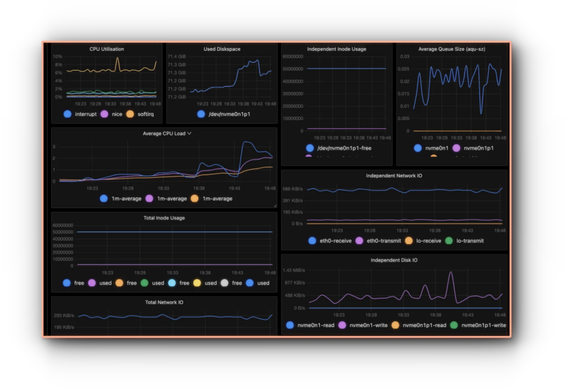Click the 10% axis label in CPU Utilisation
Image resolution: width=565 pixels, height=392 pixels.
pos(57,57)
